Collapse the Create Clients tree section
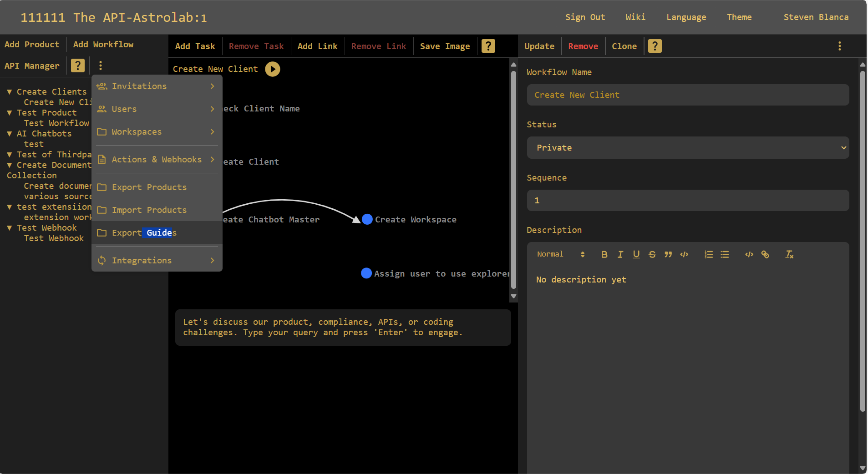 pos(10,91)
